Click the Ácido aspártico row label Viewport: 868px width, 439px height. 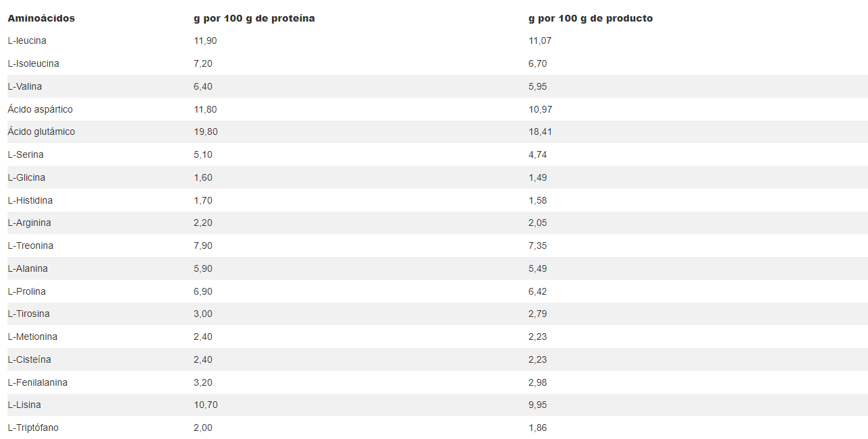click(40, 109)
